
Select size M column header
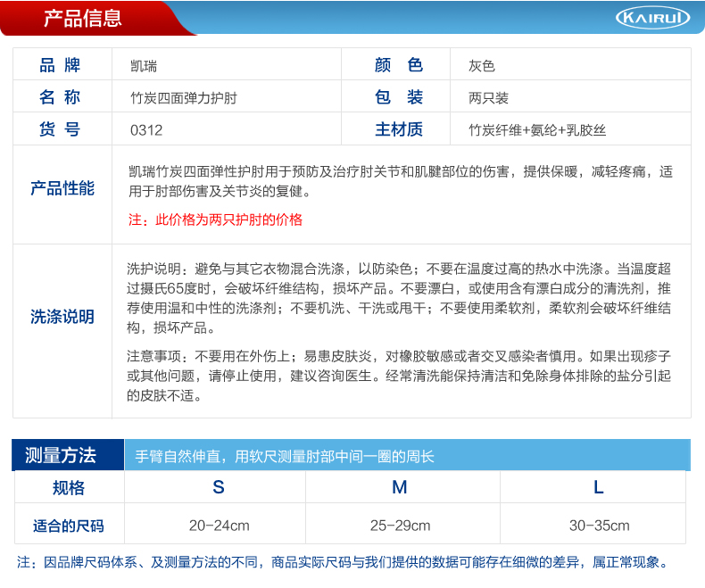click(x=400, y=487)
